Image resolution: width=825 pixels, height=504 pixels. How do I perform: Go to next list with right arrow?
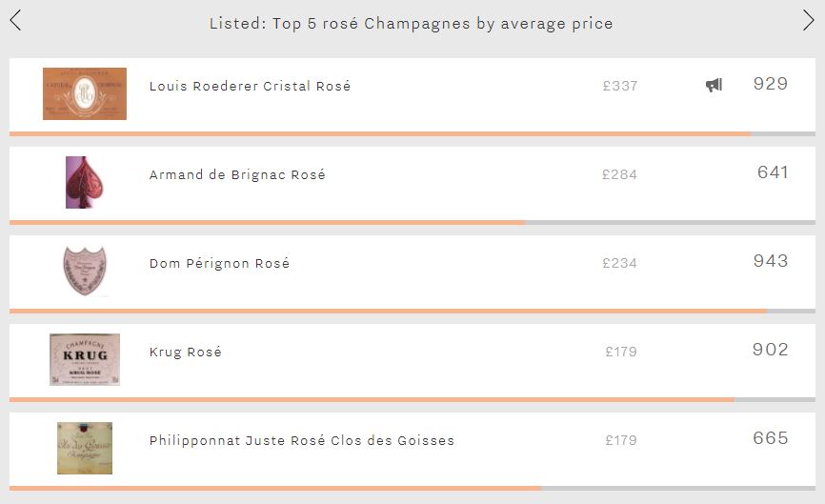pos(808,21)
